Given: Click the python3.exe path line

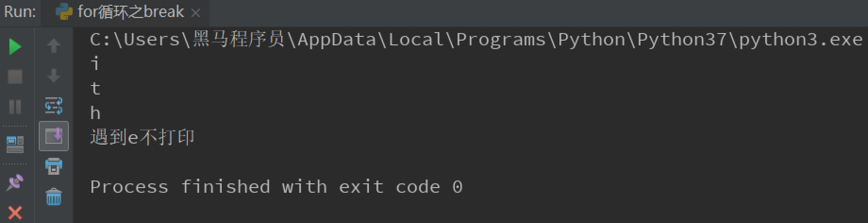Looking at the screenshot, I should click(476, 40).
